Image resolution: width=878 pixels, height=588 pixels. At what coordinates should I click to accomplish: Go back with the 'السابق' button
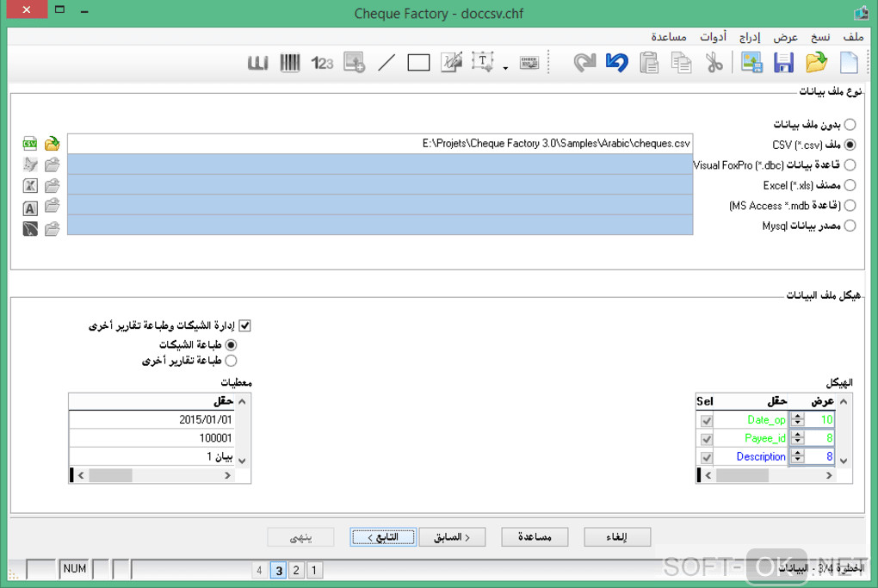(452, 537)
